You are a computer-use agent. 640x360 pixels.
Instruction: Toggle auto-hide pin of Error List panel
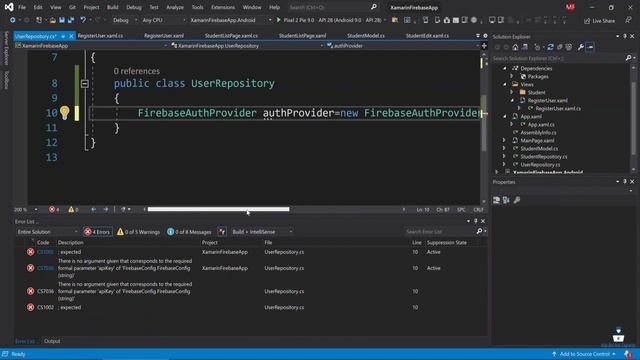click(475, 221)
